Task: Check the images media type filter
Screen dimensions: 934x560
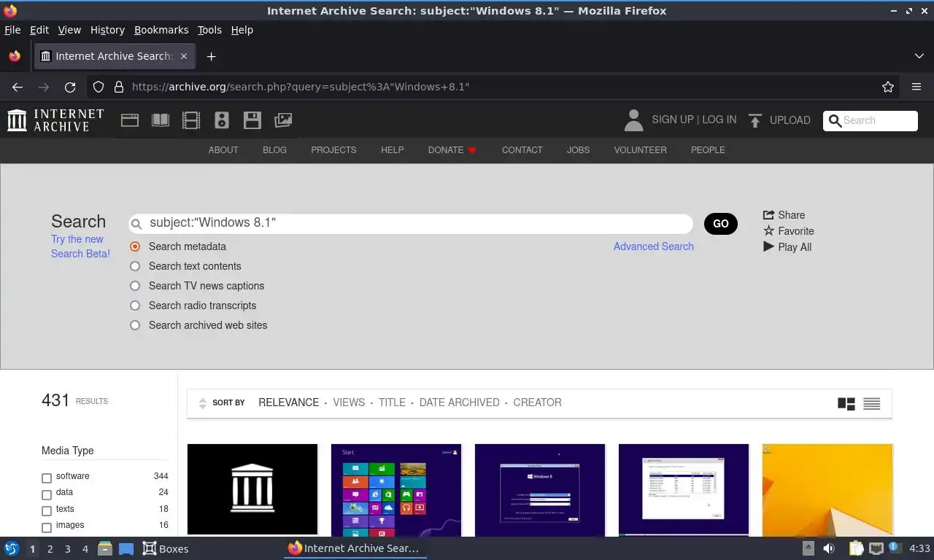Action: [47, 527]
